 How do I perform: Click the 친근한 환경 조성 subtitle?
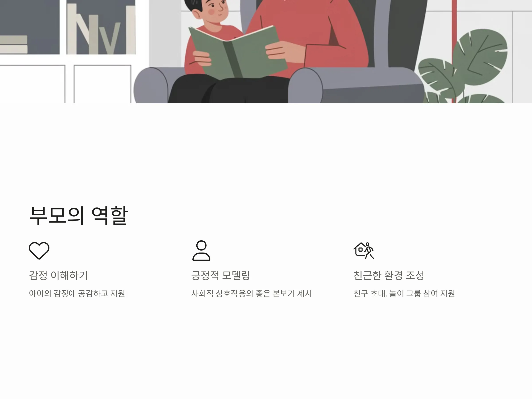[x=389, y=275]
